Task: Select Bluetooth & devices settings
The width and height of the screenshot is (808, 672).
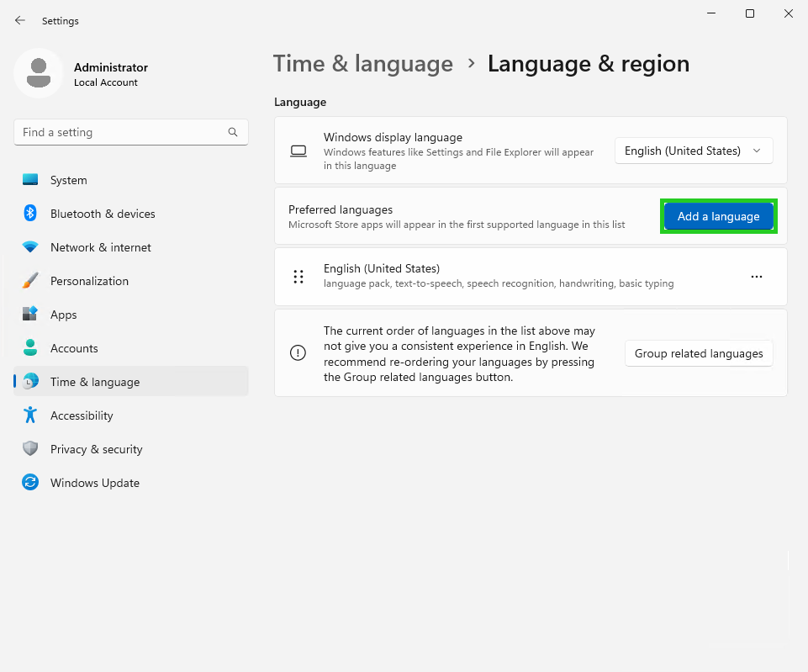Action: (x=103, y=214)
